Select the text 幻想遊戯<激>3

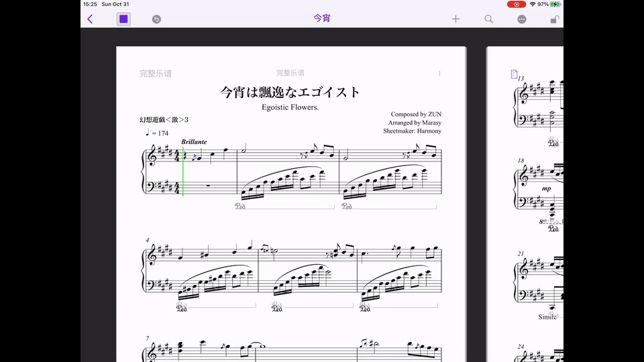[x=164, y=120]
